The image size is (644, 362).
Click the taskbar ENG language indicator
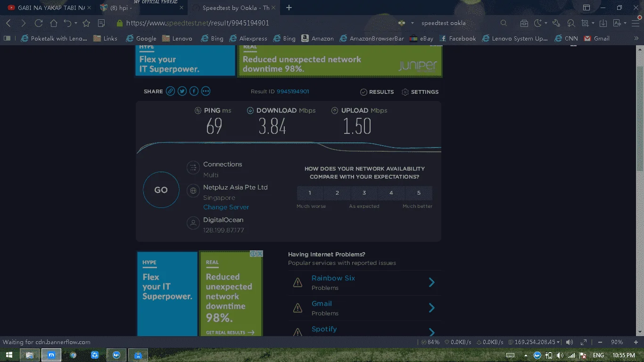[598, 355]
